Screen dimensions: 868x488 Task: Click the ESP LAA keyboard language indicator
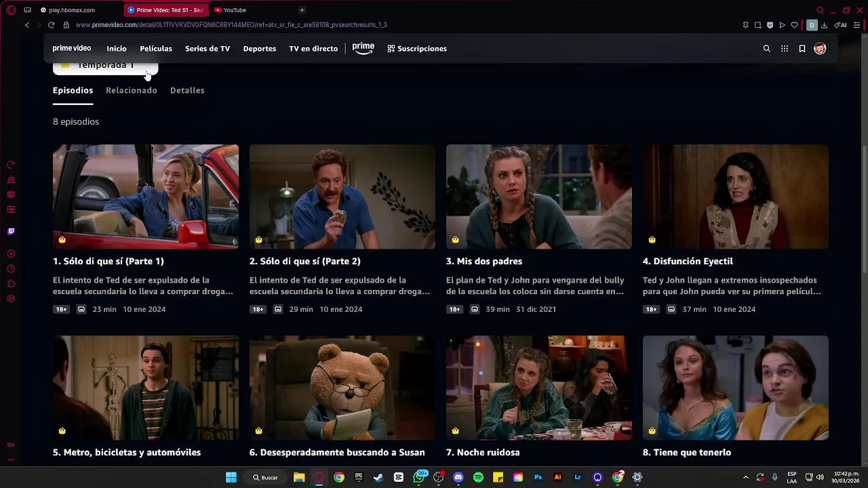point(792,477)
